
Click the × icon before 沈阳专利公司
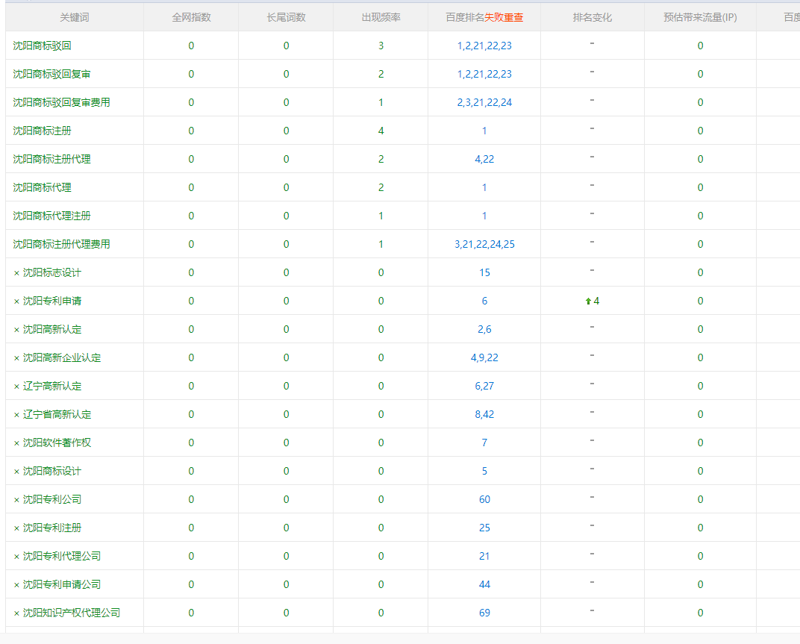[x=16, y=500]
